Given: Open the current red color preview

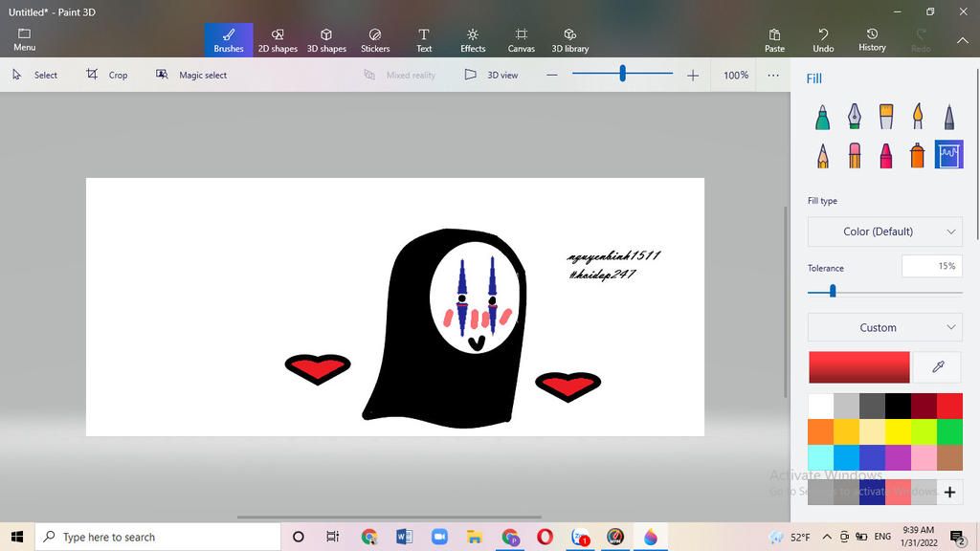Looking at the screenshot, I should (858, 366).
